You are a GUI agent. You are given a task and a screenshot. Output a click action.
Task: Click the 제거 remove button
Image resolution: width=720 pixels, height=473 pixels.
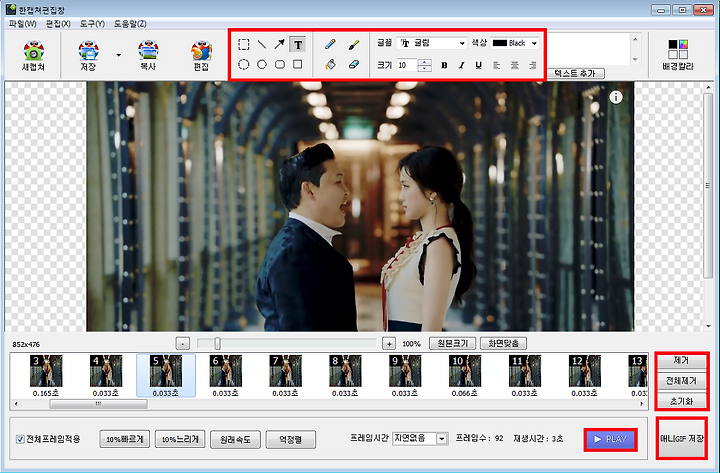(681, 361)
